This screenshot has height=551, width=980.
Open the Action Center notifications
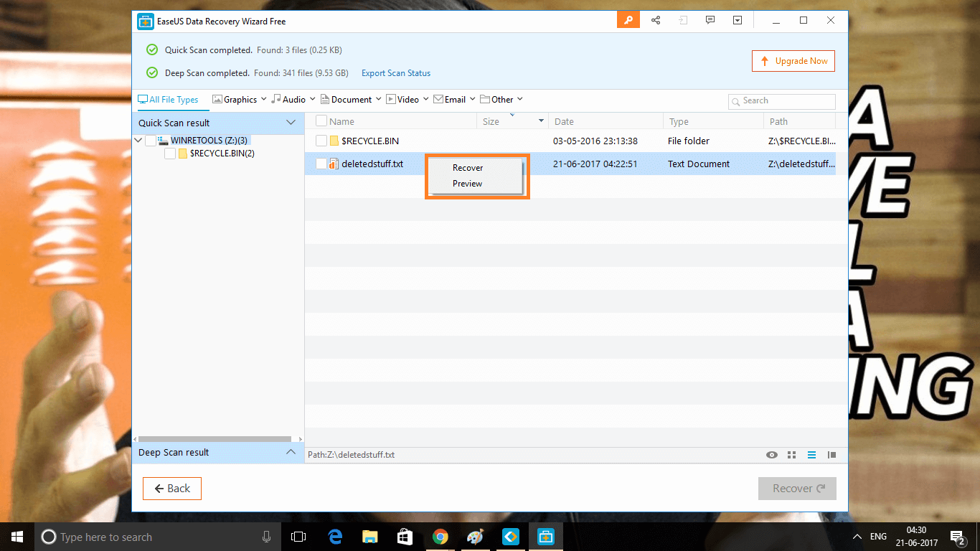pos(957,537)
